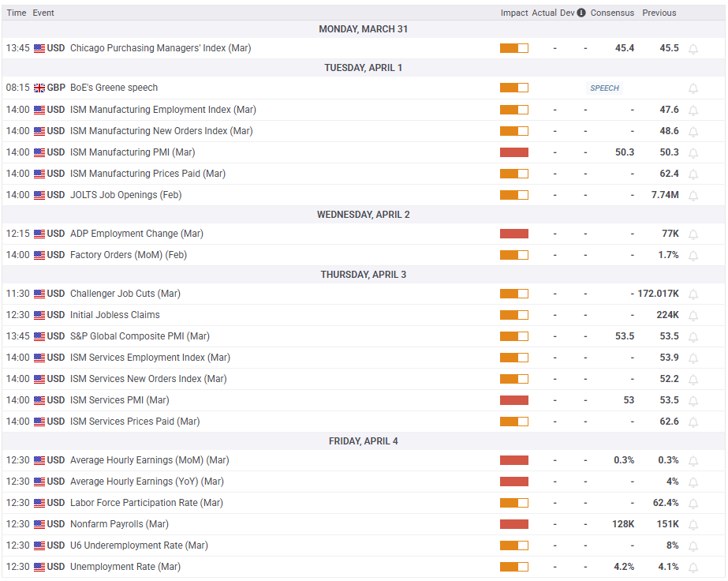Click previous value 77K for ADP Employment

670,234
